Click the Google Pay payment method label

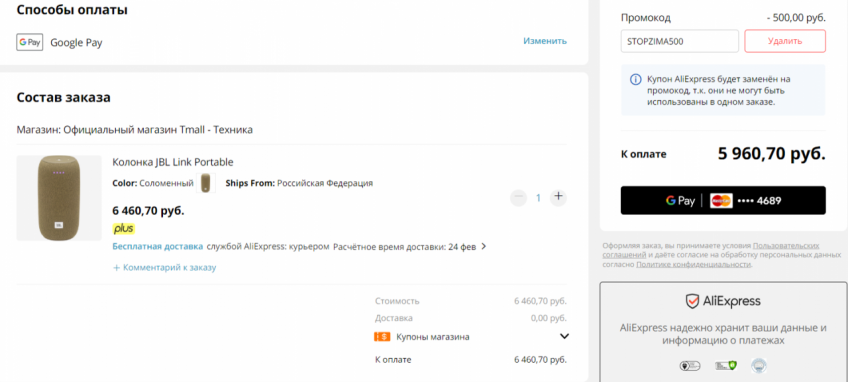coord(76,42)
